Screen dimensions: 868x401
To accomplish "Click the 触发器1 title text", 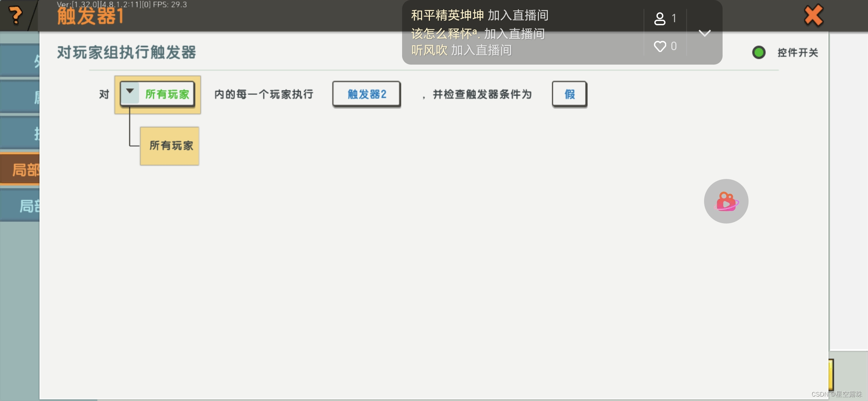I will [90, 16].
